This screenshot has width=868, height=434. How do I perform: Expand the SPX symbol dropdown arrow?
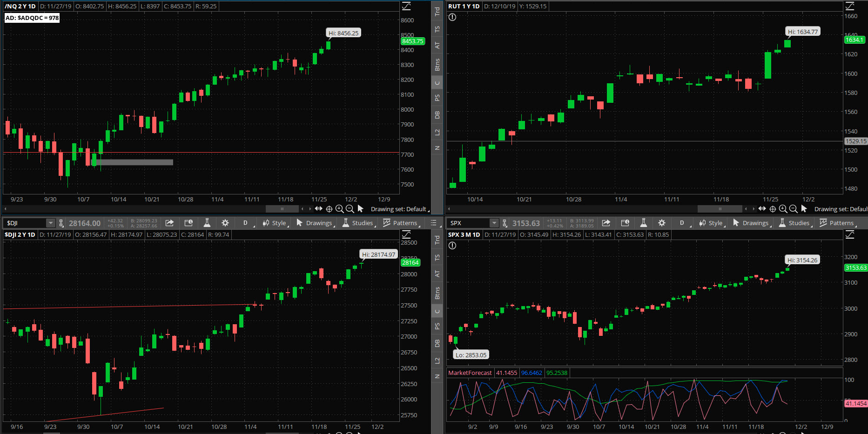click(x=494, y=223)
